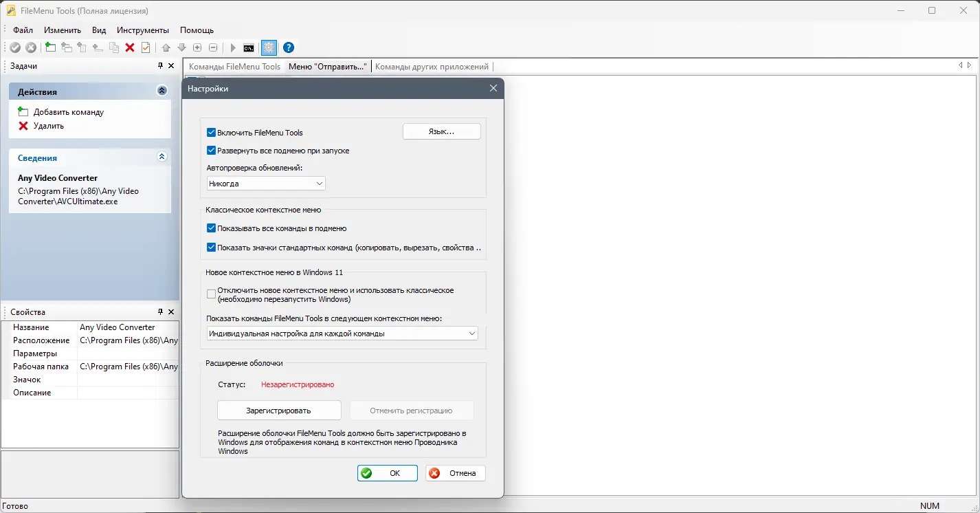Switch to 'Команды FileMenu Tools' tab
This screenshot has height=513, width=980.
tap(234, 67)
